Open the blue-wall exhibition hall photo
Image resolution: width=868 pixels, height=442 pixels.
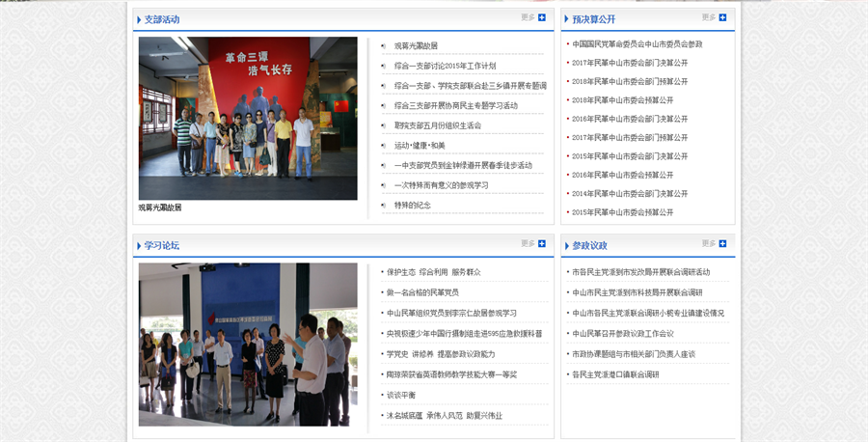click(248, 345)
